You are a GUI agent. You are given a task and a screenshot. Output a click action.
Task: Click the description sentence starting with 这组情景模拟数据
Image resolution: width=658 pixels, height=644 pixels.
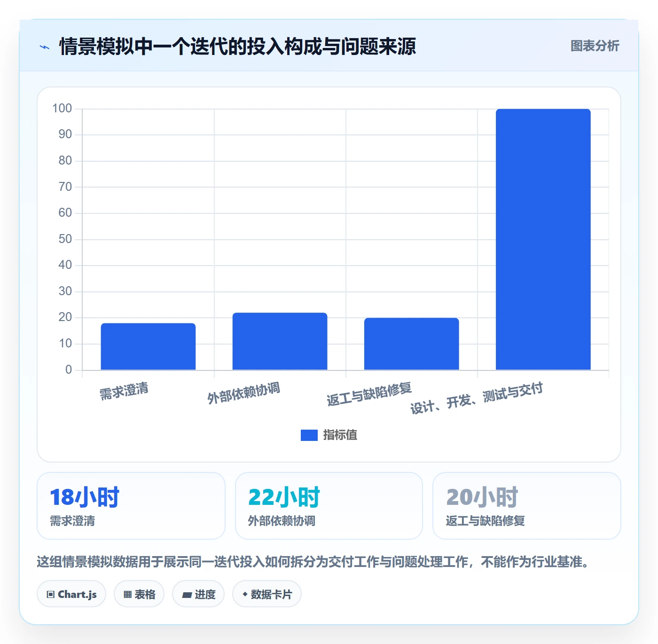(x=313, y=562)
